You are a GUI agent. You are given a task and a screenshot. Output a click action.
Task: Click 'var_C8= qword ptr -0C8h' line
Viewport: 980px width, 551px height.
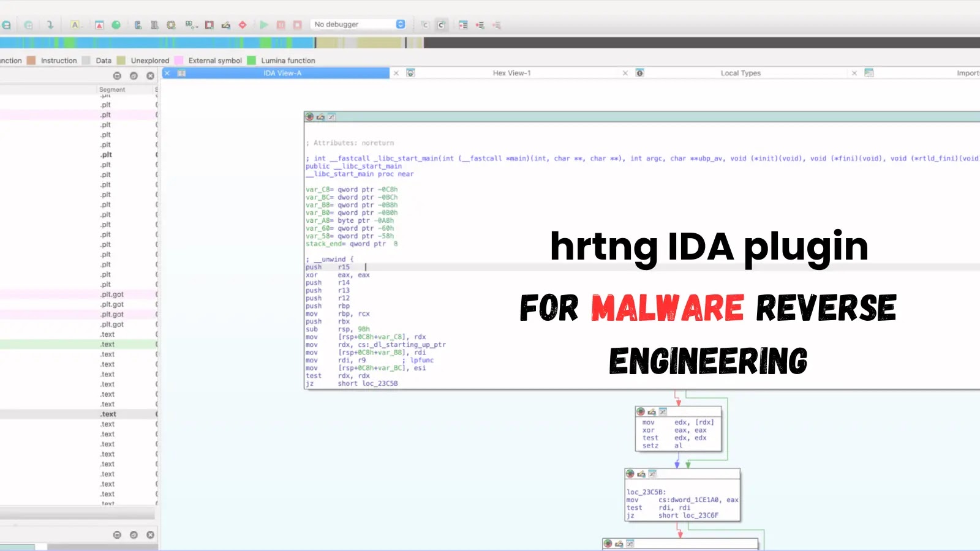pyautogui.click(x=352, y=190)
